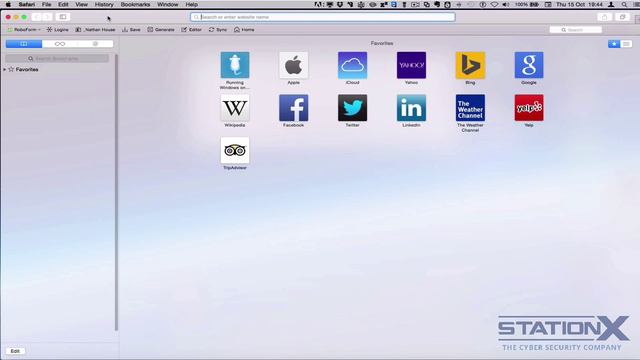The width and height of the screenshot is (640, 360).
Task: Click the Share button in Safari toolbar
Action: tap(604, 17)
